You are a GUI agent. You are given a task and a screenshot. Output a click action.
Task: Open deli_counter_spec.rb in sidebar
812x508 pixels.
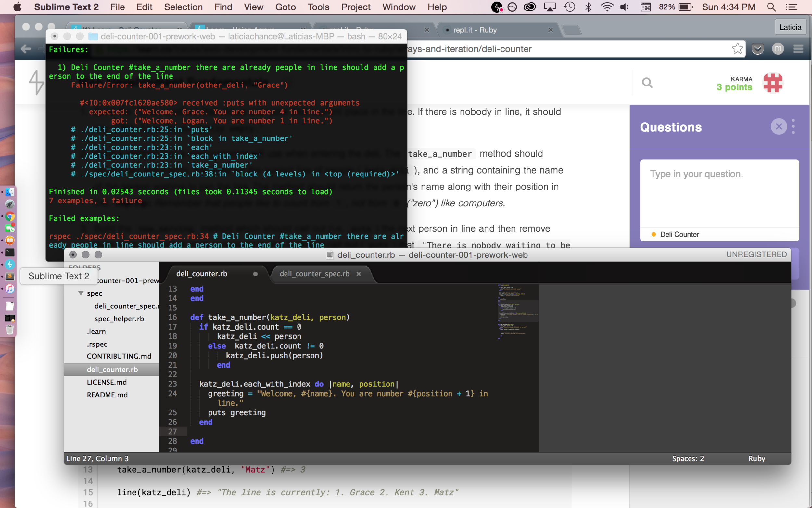[126, 306]
